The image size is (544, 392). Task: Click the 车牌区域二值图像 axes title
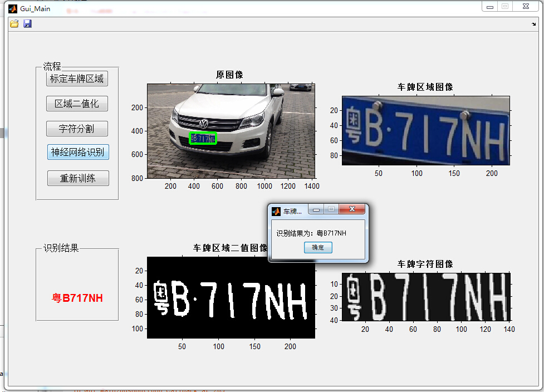tap(231, 248)
